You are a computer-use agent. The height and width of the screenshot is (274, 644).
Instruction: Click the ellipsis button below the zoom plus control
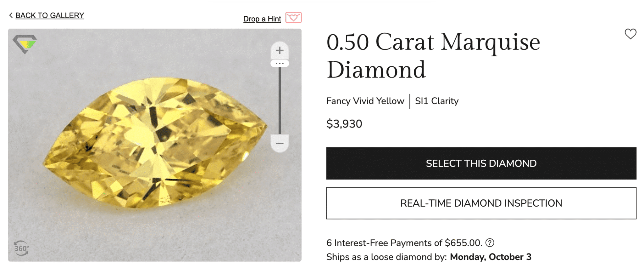click(x=279, y=63)
